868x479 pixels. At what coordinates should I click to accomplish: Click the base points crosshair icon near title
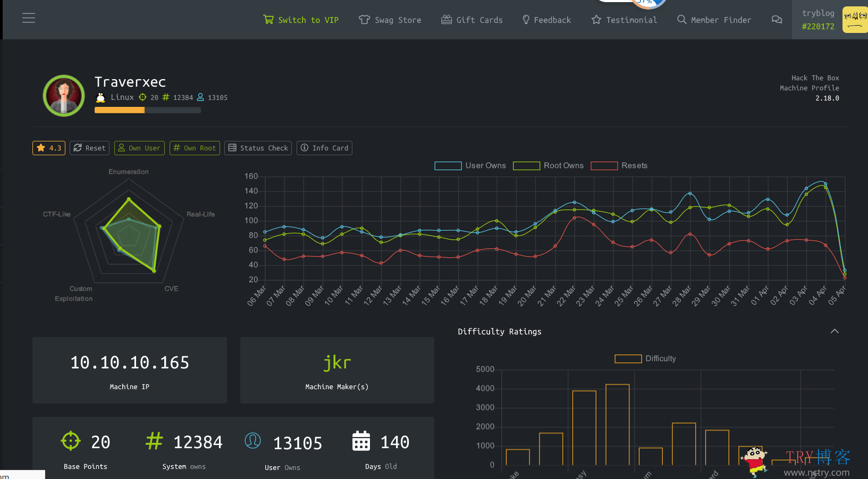(142, 97)
